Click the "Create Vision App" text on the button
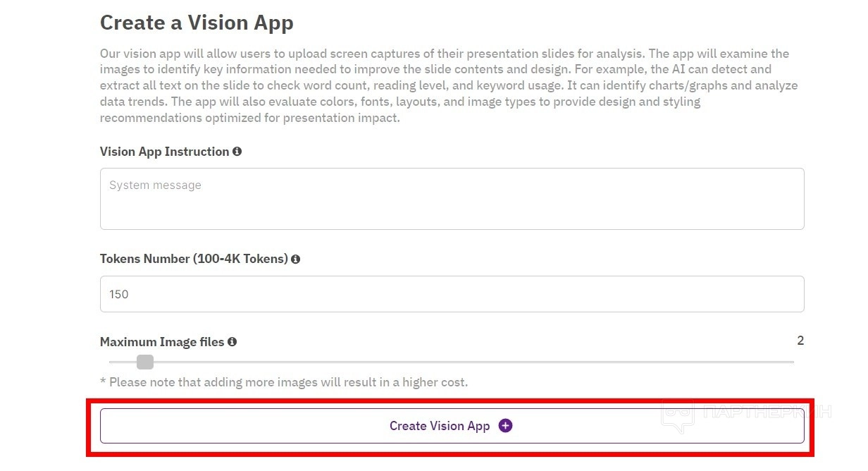 439,426
